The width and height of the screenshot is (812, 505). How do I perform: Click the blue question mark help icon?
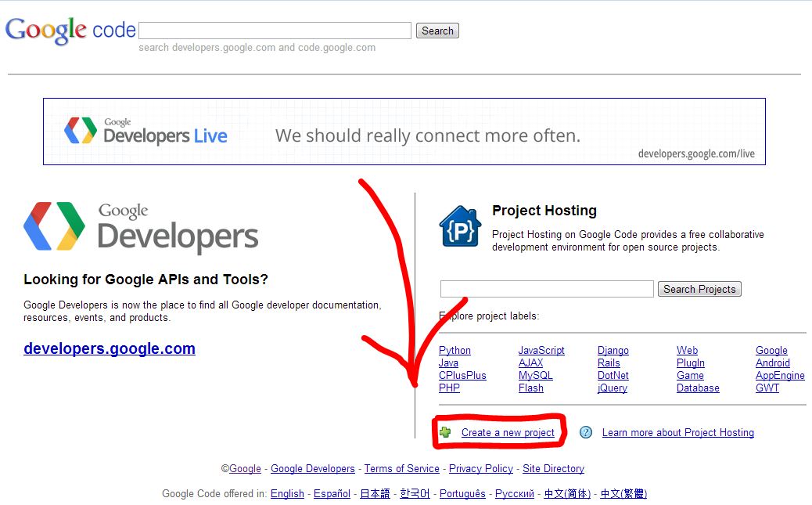point(586,432)
